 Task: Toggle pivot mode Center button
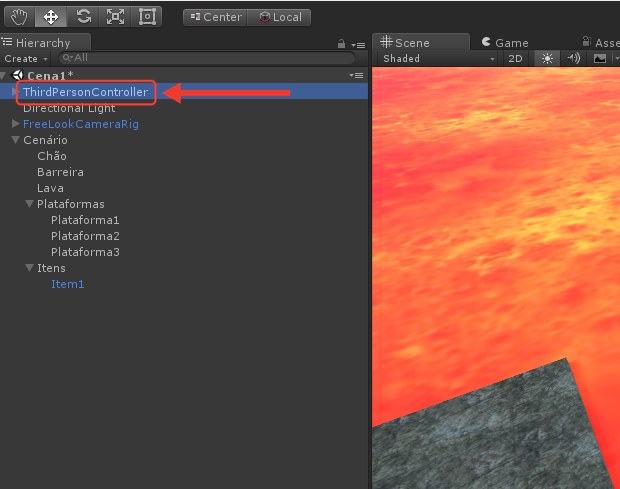pos(215,17)
